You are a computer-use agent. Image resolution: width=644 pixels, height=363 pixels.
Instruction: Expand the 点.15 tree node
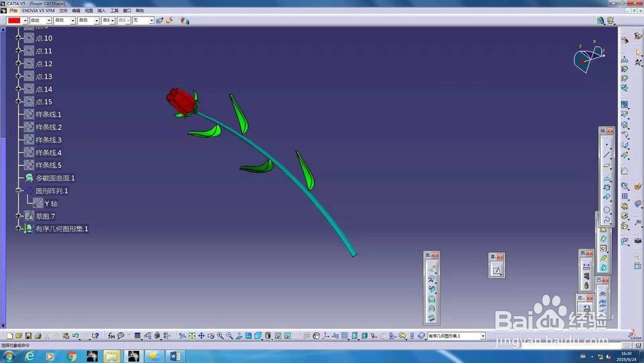(18, 101)
